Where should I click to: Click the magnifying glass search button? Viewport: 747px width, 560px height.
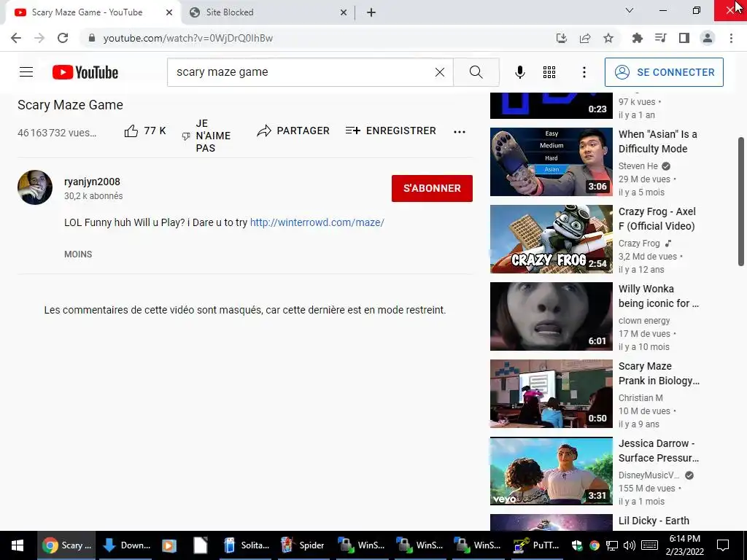(476, 72)
